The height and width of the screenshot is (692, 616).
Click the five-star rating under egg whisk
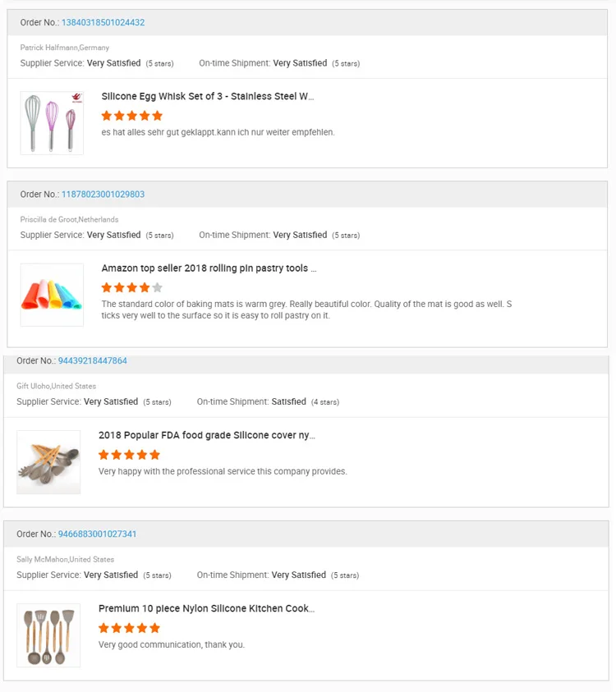[131, 116]
